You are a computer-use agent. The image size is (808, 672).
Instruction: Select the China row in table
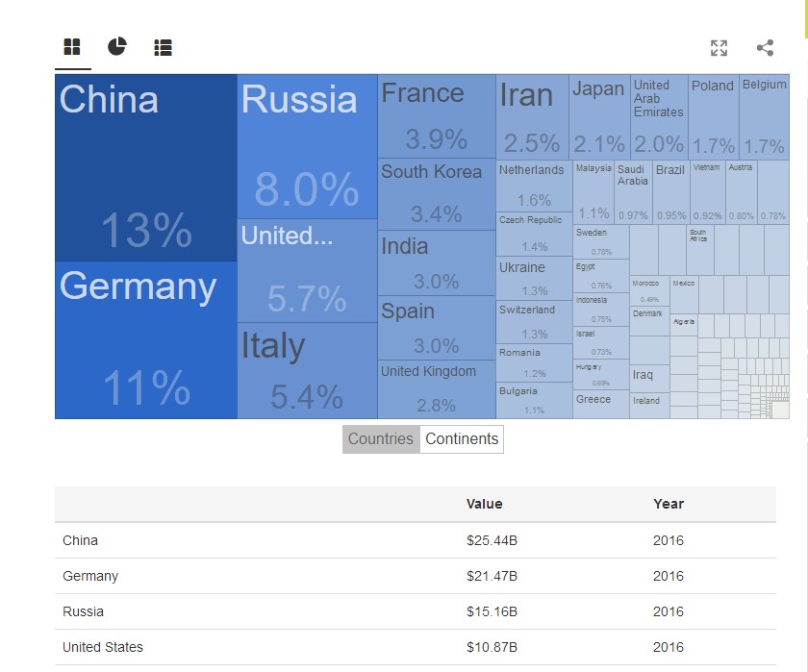tap(415, 540)
